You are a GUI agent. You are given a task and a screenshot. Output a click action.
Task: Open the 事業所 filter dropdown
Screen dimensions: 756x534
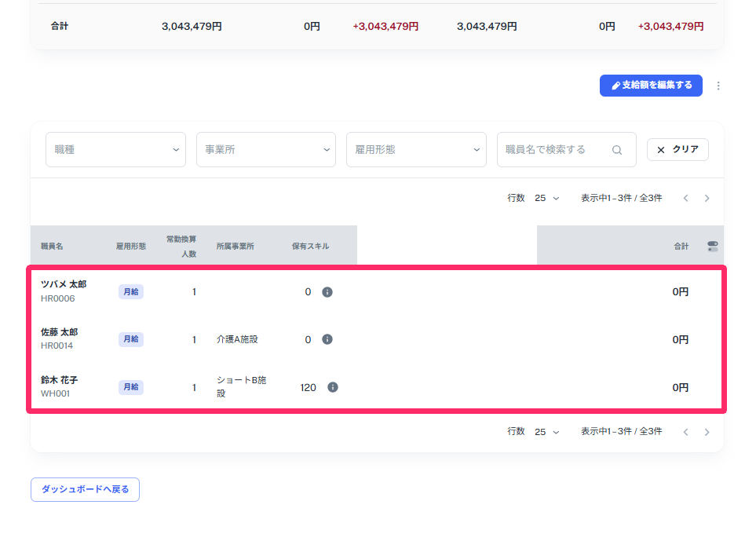pyautogui.click(x=265, y=149)
